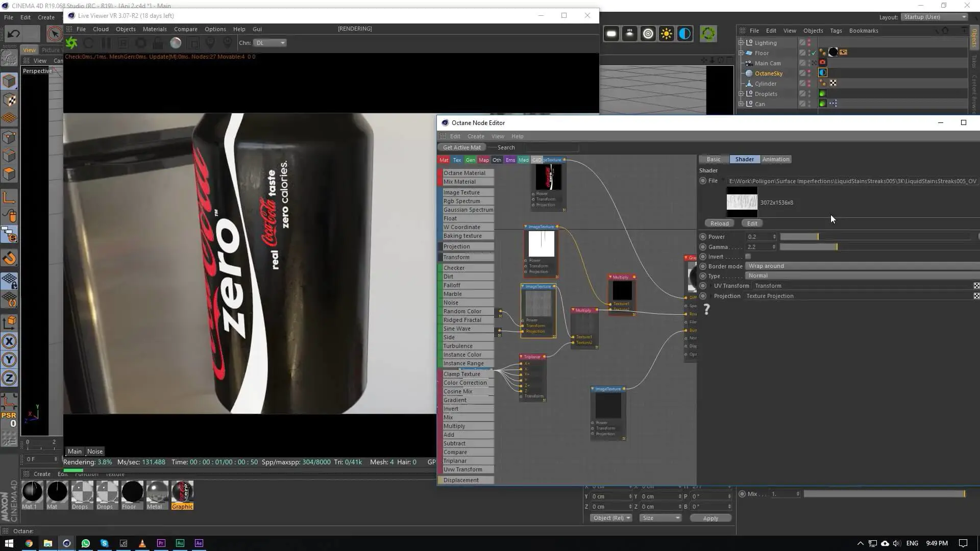Click the Undo arrow in main toolbar
The image size is (980, 551).
(14, 34)
